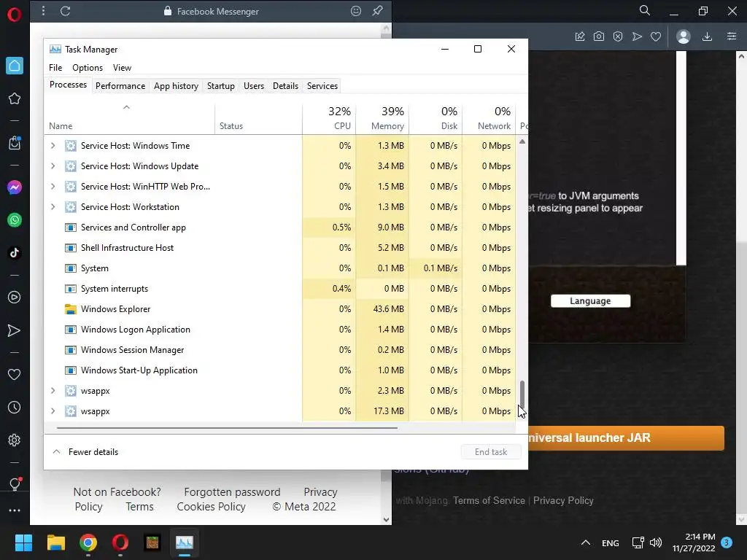Open player icon in Opera sidebar
The width and height of the screenshot is (747, 560).
(15, 297)
